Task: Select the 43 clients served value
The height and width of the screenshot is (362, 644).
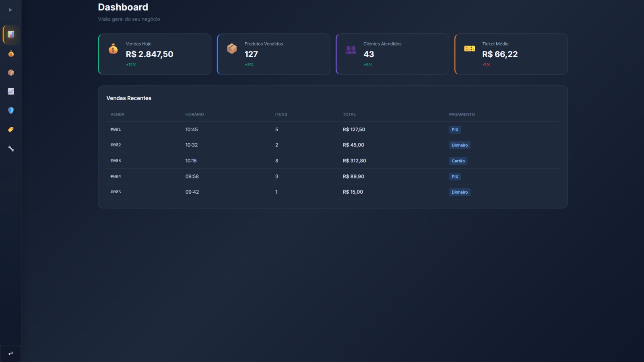Action: (369, 54)
